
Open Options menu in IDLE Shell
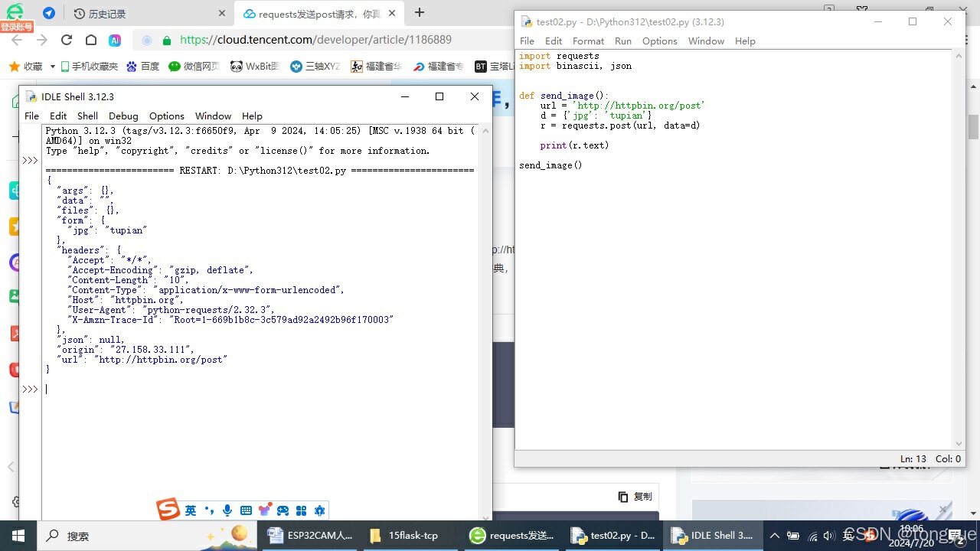coord(167,116)
